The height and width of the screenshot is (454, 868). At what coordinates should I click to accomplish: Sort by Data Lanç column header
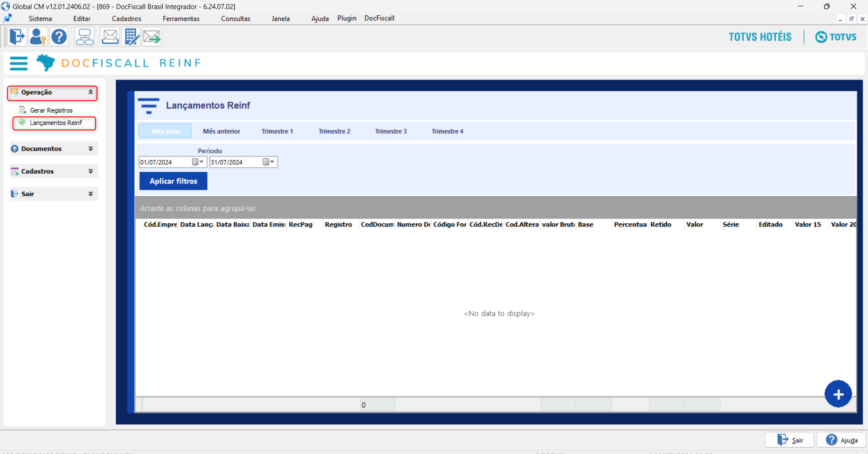click(x=196, y=224)
